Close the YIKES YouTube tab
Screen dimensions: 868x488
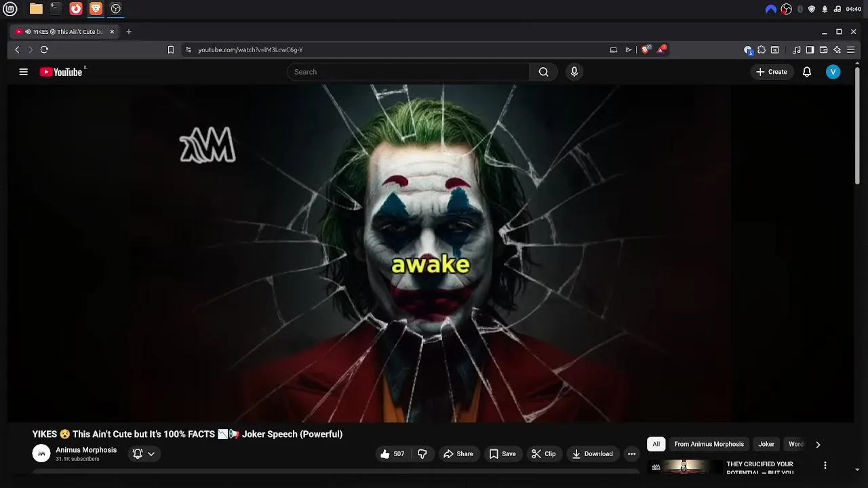click(x=112, y=32)
